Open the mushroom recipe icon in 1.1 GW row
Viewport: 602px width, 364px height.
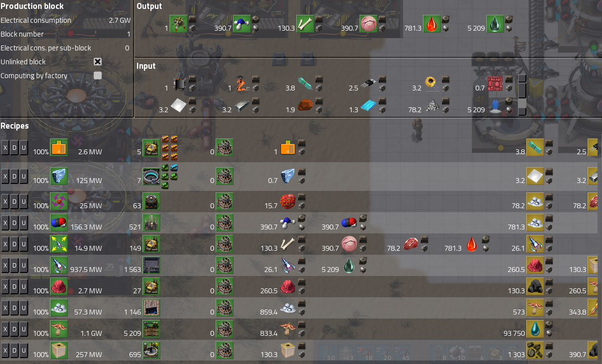click(x=59, y=329)
